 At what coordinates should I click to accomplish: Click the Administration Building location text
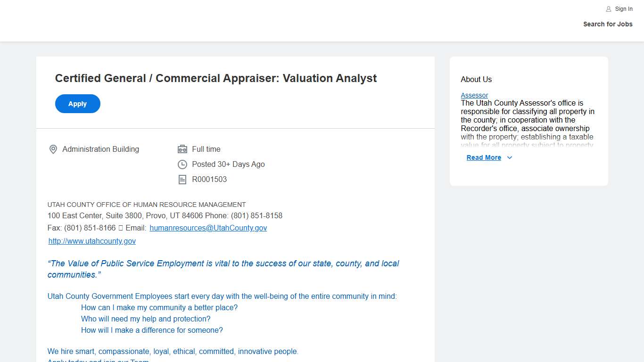pyautogui.click(x=100, y=149)
